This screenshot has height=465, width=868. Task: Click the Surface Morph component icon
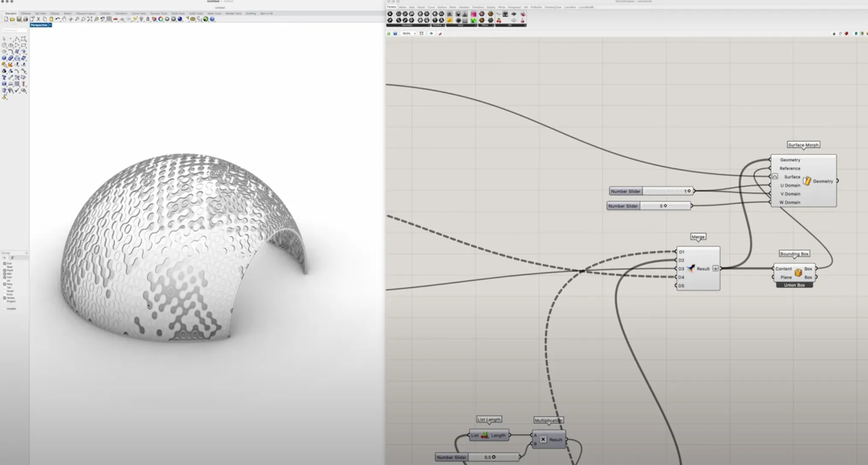806,181
